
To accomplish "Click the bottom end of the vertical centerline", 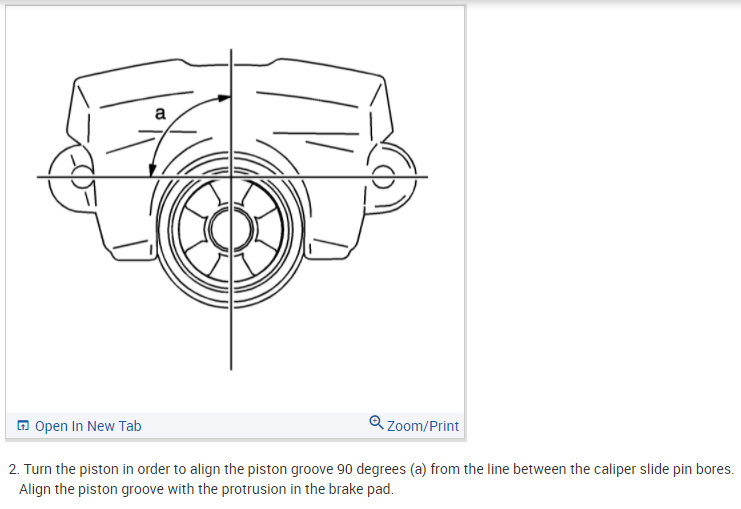I will coord(231,367).
